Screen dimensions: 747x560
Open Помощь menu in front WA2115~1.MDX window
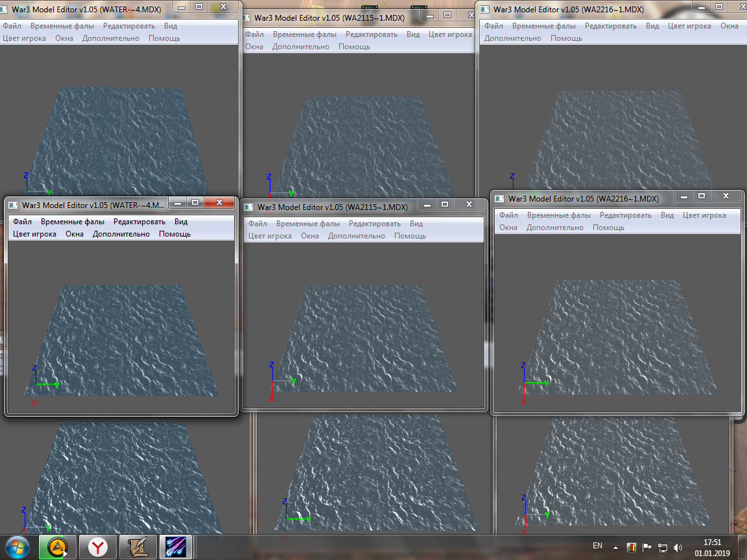click(x=410, y=236)
